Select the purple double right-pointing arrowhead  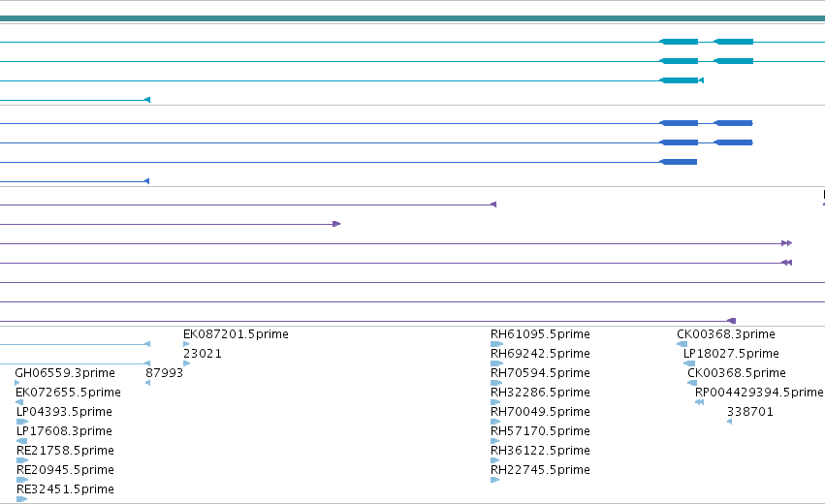pos(787,243)
